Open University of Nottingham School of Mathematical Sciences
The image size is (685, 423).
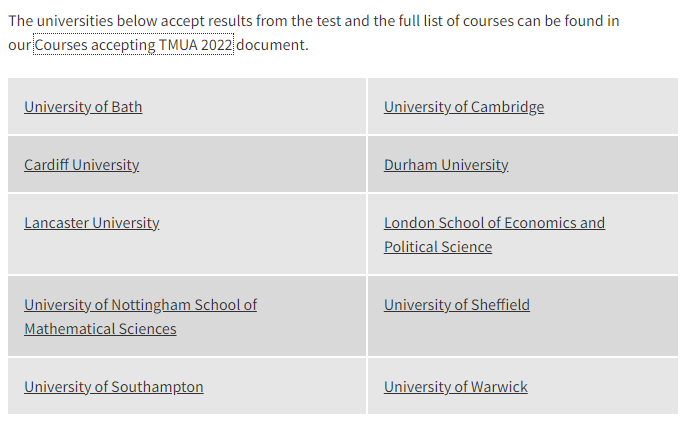[140, 316]
